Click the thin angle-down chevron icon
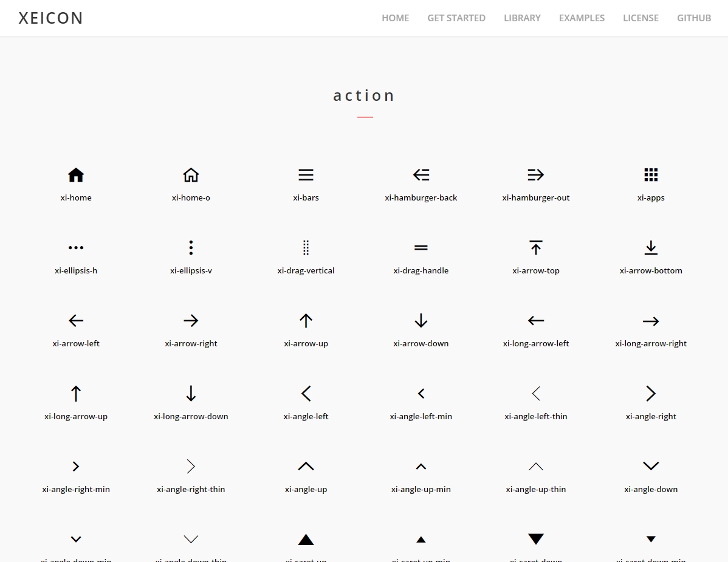728x562 pixels. pos(191,540)
